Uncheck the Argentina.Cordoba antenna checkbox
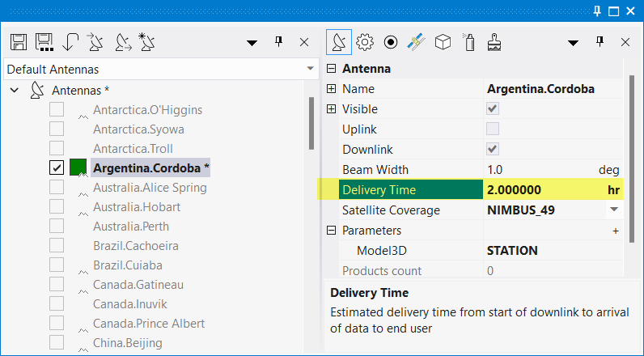Viewport: 644px width, 356px height. [x=57, y=168]
